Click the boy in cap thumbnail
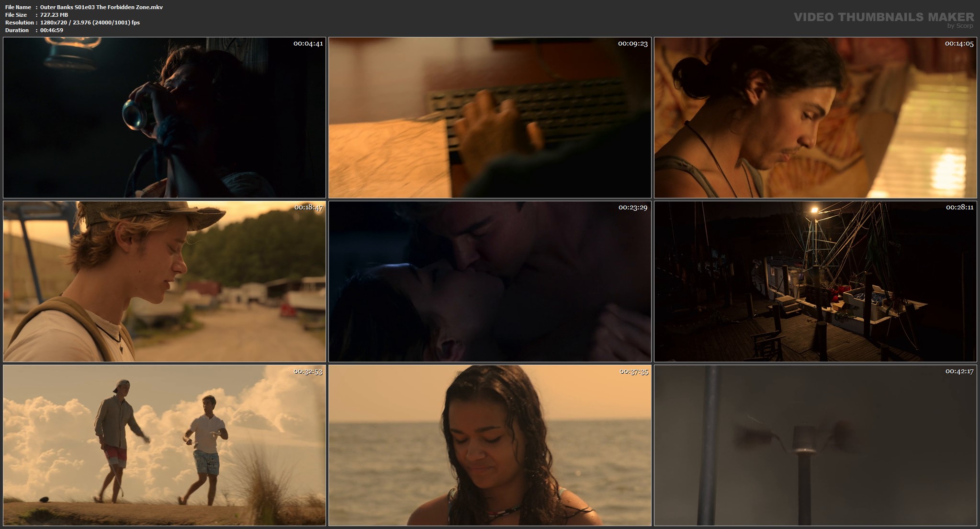Screen dimensions: 980x529 point(164,282)
